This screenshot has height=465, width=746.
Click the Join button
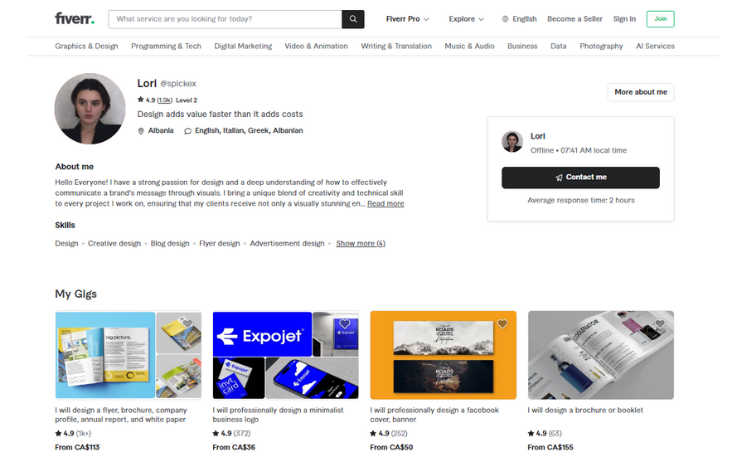pyautogui.click(x=660, y=19)
